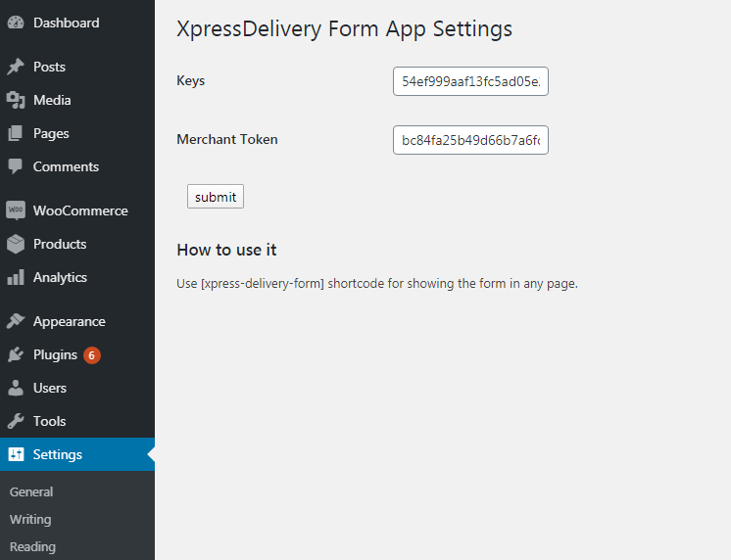731x560 pixels.
Task: Open the Reading settings submenu link
Action: pyautogui.click(x=32, y=546)
